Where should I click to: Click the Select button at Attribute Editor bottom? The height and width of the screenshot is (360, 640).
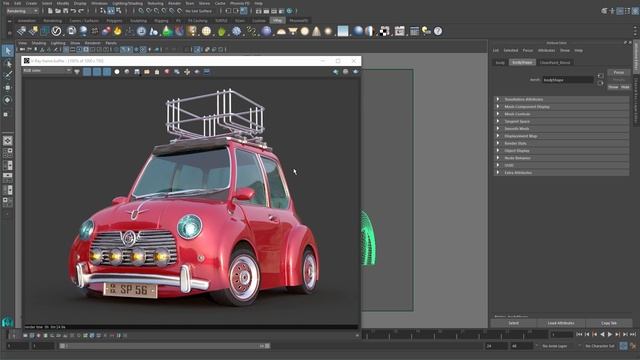pyautogui.click(x=513, y=323)
